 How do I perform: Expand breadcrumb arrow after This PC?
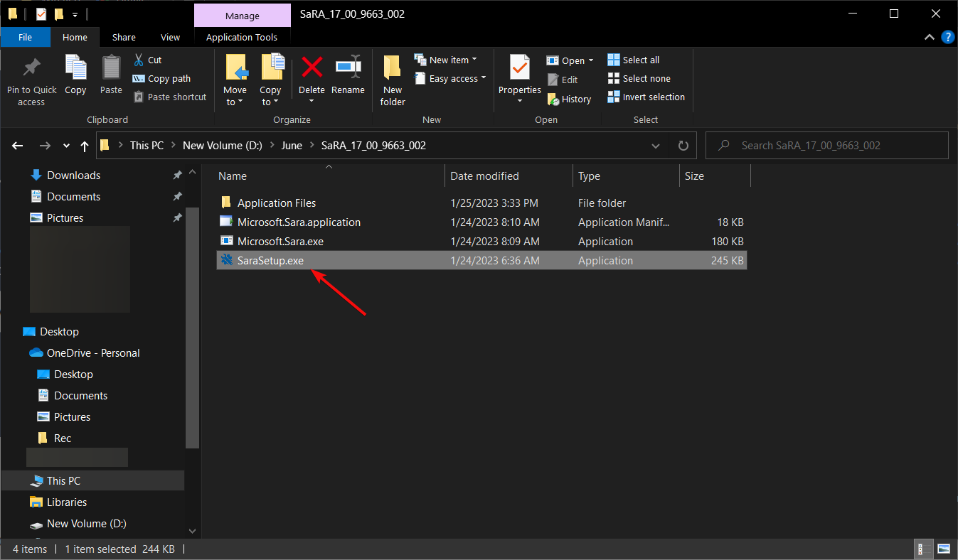coord(173,146)
